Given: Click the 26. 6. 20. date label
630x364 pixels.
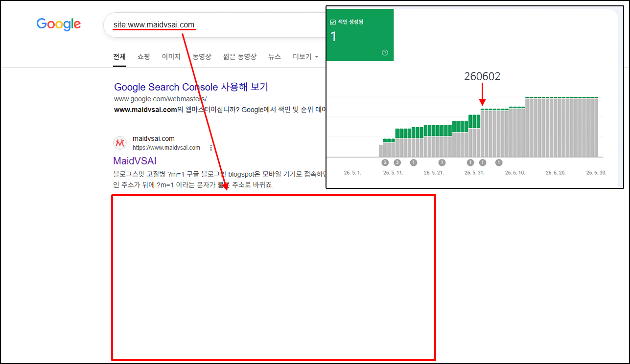Looking at the screenshot, I should click(556, 173).
